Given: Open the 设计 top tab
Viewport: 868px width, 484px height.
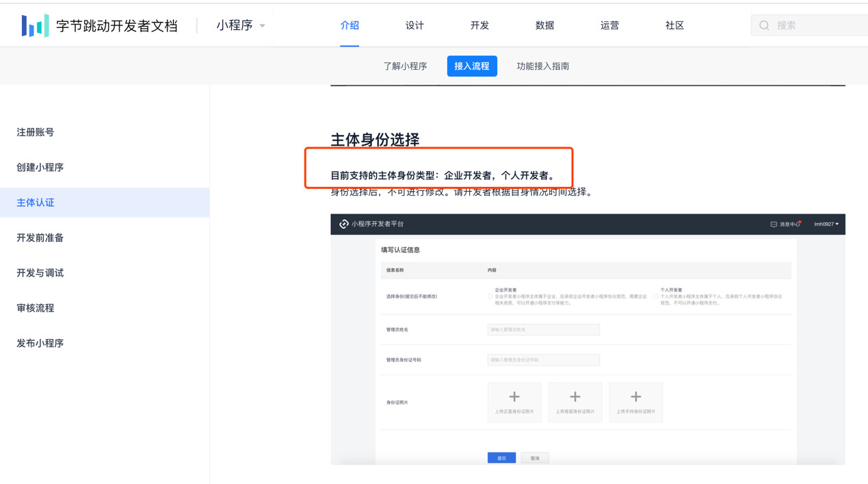Looking at the screenshot, I should coord(415,25).
